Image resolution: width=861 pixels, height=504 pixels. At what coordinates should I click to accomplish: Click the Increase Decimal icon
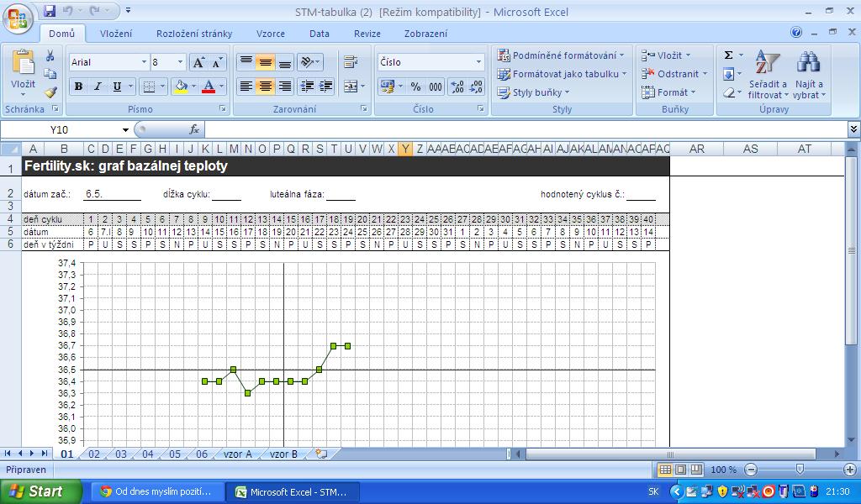[457, 87]
